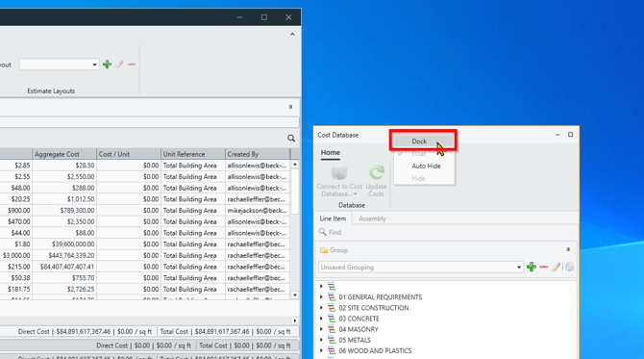Open the Unsaved Grouping dropdown
The width and height of the screenshot is (644, 359).
[518, 268]
